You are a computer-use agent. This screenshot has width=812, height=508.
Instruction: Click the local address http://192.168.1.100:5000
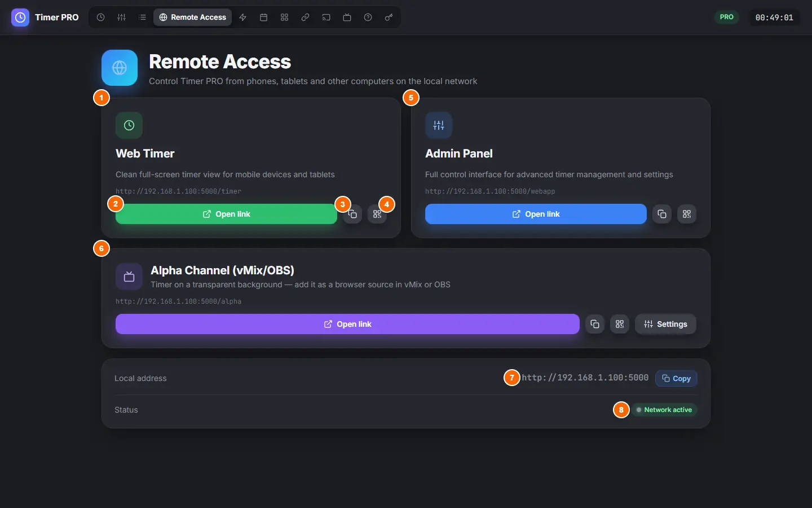pyautogui.click(x=585, y=378)
